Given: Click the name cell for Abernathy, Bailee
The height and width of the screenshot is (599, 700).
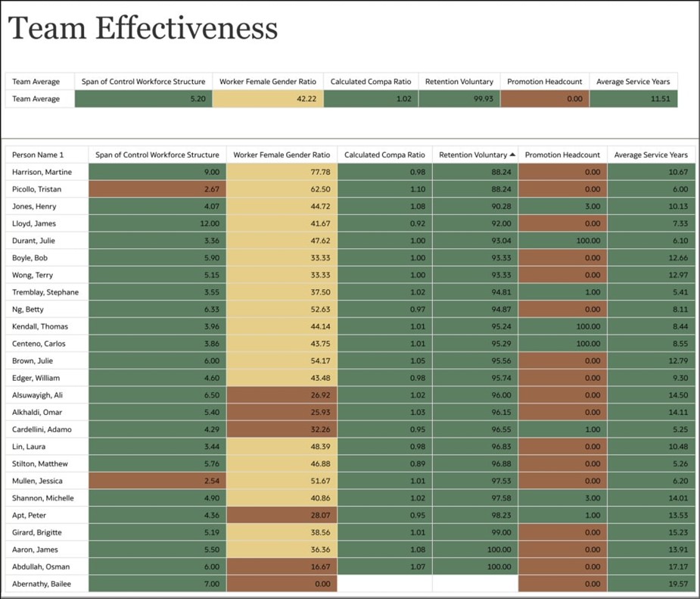Looking at the screenshot, I should click(x=43, y=583).
